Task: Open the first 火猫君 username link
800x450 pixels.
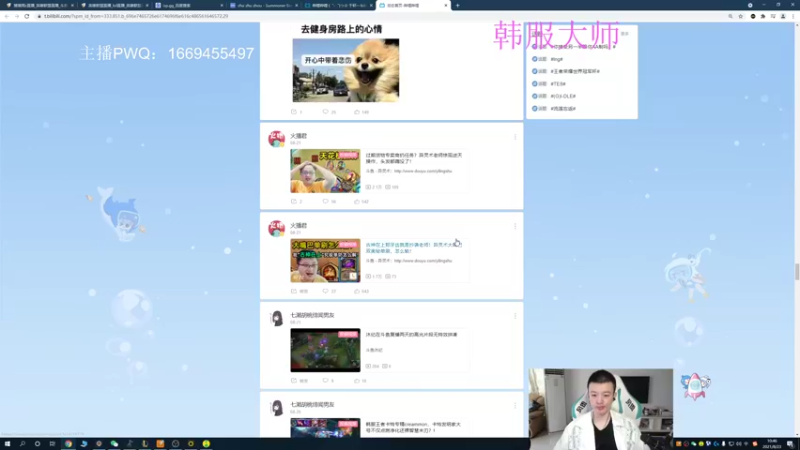Action: click(298, 136)
